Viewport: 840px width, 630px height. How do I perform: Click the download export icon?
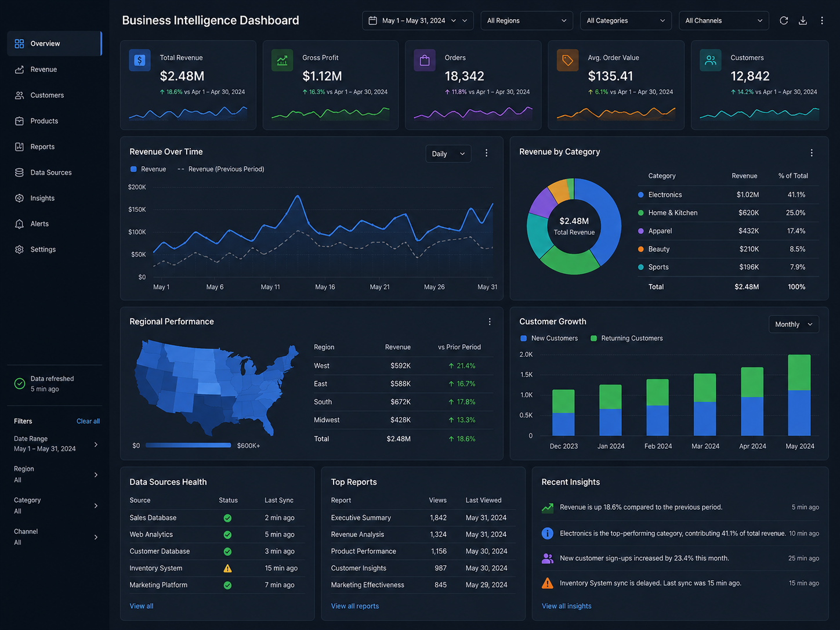[x=803, y=20]
